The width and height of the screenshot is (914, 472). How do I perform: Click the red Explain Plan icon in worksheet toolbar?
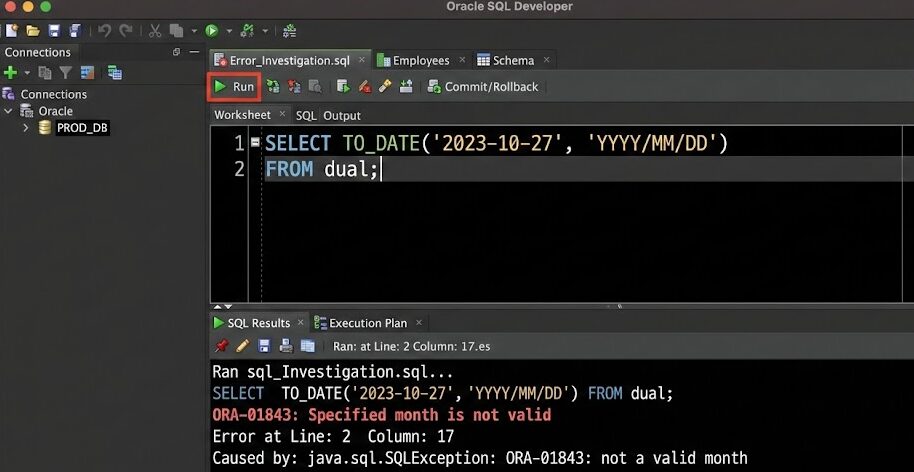tap(294, 87)
